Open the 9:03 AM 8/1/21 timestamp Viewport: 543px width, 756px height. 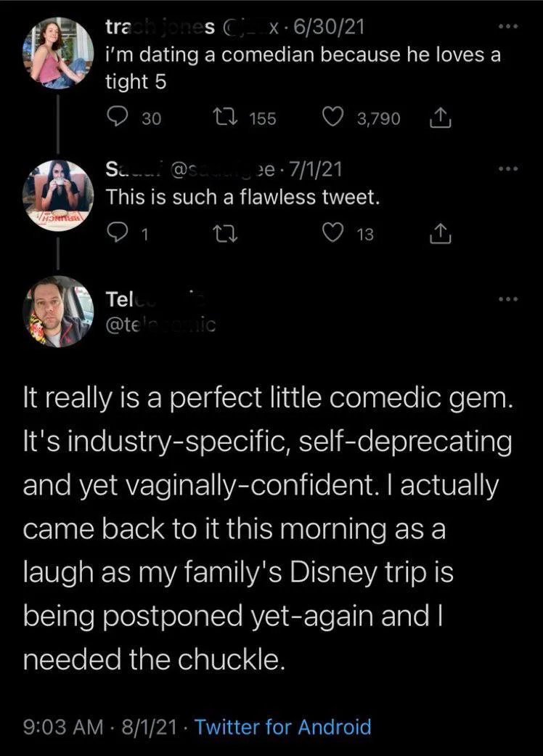(x=100, y=727)
